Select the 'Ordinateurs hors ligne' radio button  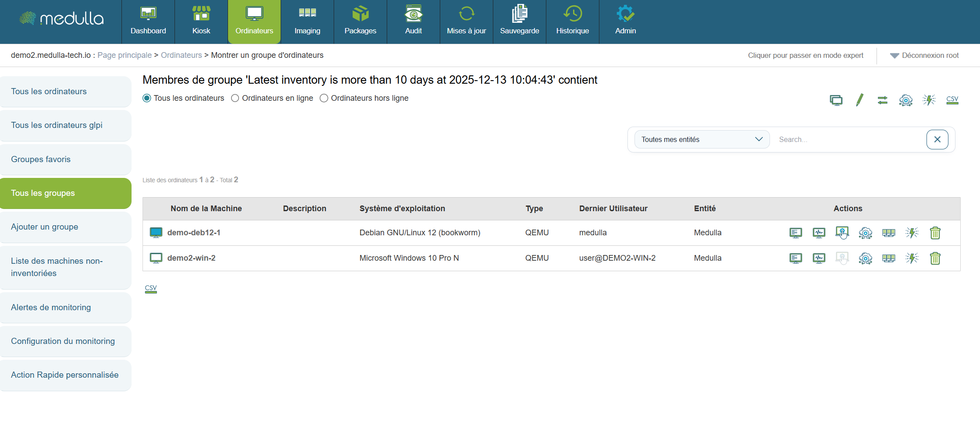(324, 98)
